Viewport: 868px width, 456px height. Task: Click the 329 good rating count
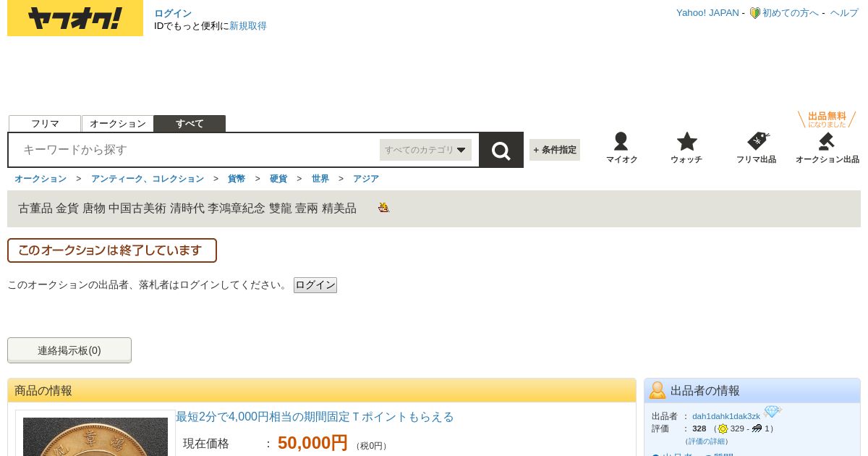coord(737,428)
